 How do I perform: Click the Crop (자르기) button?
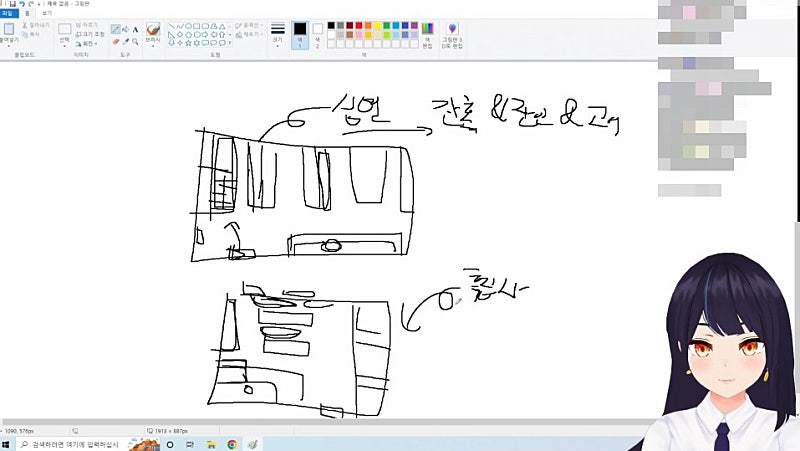click(86, 25)
